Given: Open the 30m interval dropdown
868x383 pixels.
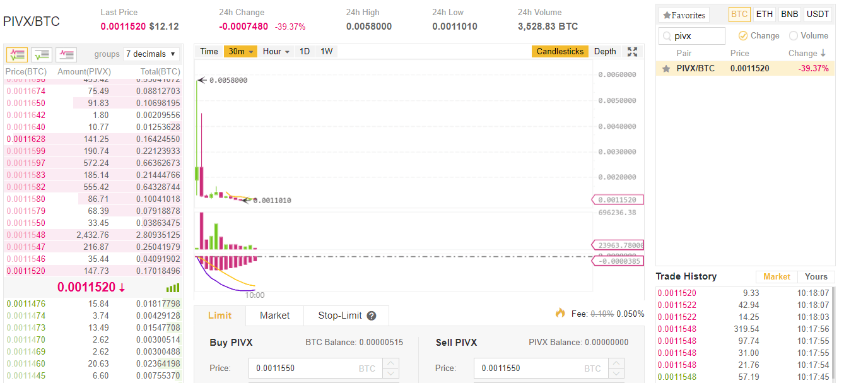Looking at the screenshot, I should click(x=240, y=52).
